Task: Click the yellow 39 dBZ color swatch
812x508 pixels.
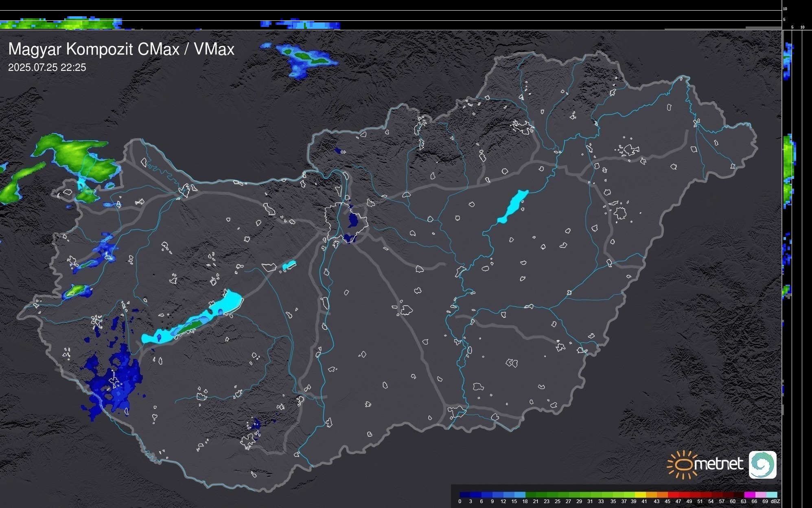Action: 640,495
